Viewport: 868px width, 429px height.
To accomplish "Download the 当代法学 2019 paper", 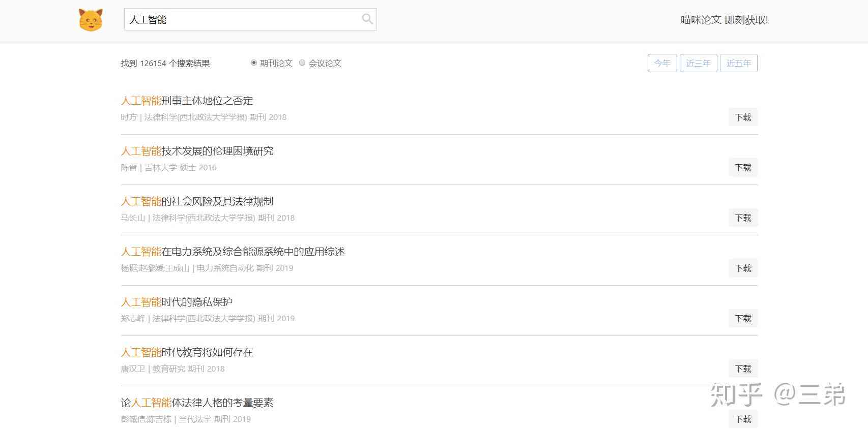I will coord(743,419).
